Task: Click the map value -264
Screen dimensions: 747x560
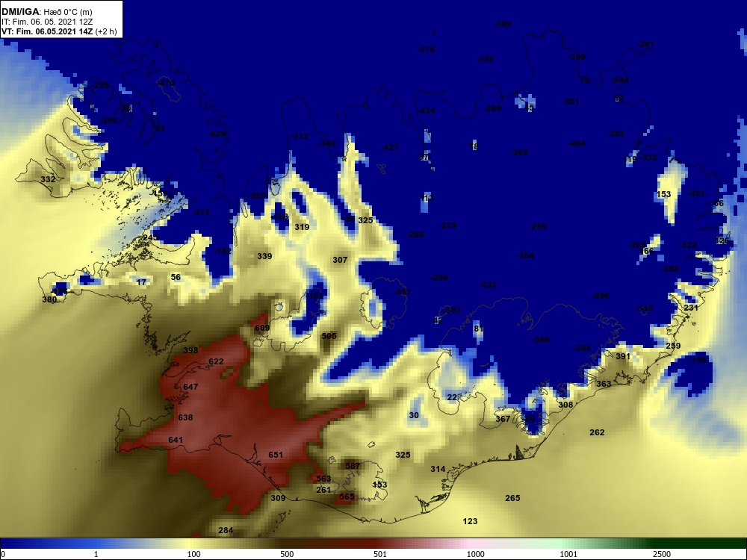Action: (525, 255)
